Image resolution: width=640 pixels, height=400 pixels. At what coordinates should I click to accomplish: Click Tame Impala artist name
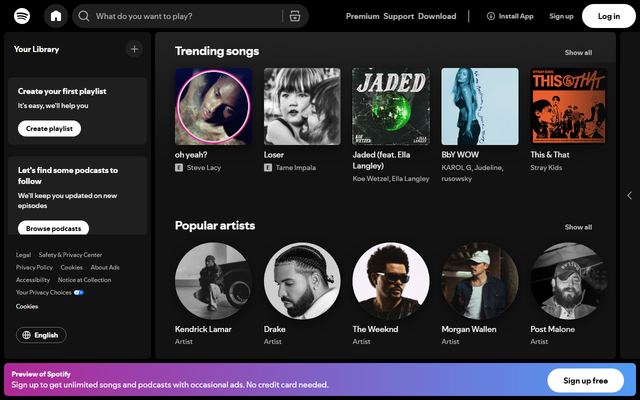pyautogui.click(x=296, y=167)
